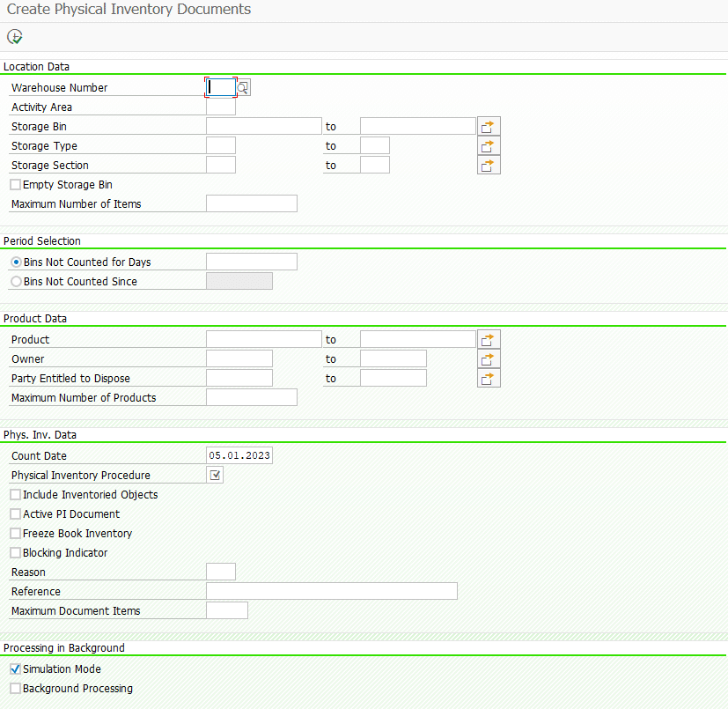This screenshot has height=709, width=728.
Task: Enable the Empty Storage Bin checkbox
Action: [x=16, y=185]
